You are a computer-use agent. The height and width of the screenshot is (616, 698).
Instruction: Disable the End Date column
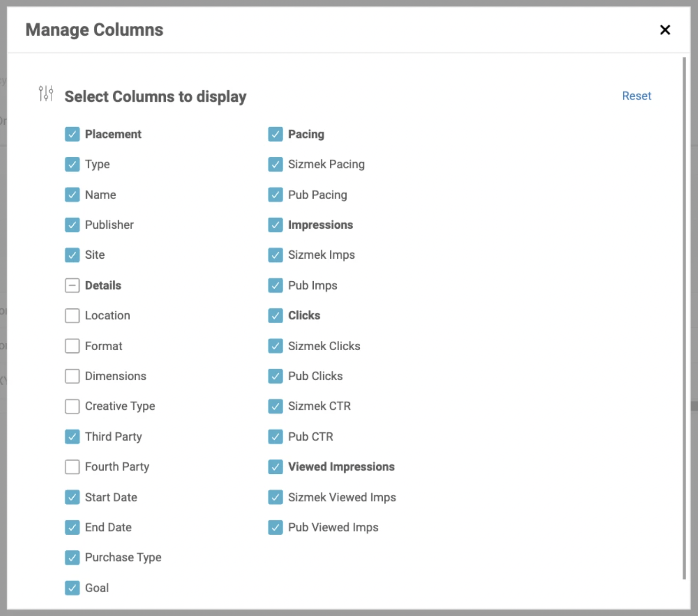coord(72,527)
